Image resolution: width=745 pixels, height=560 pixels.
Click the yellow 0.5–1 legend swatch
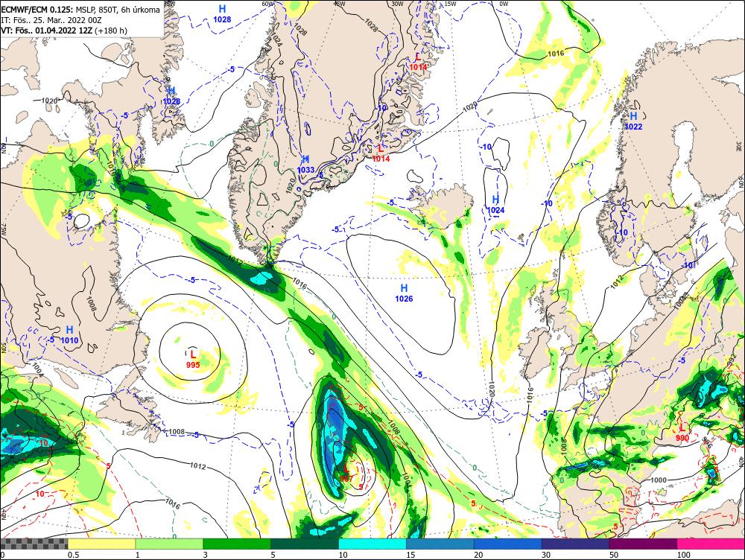click(x=101, y=544)
